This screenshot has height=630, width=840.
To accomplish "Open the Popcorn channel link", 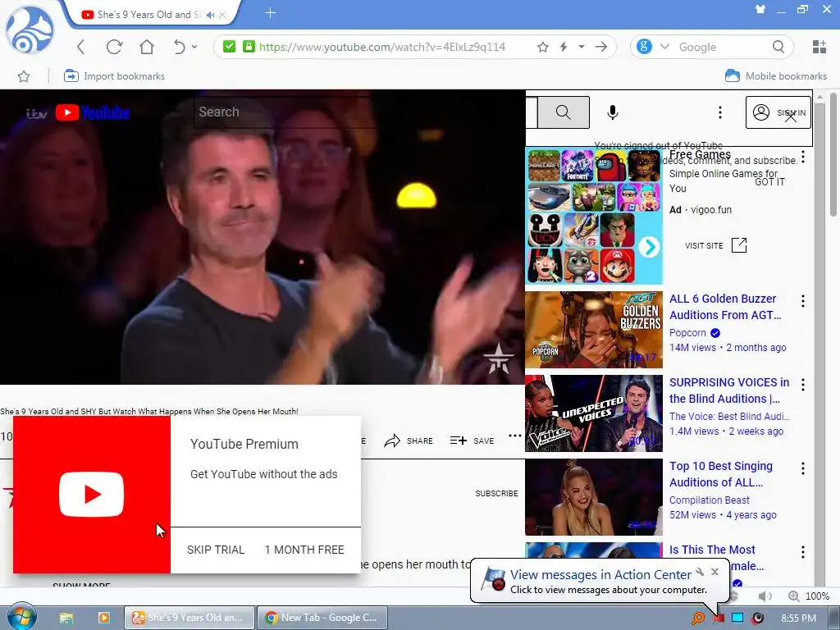I will tap(688, 333).
